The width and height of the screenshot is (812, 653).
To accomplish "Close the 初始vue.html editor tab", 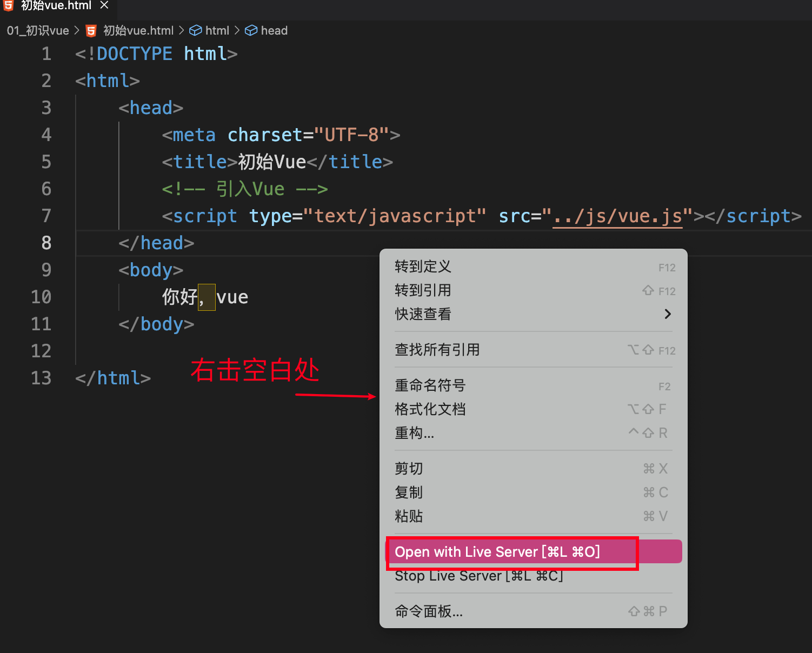I will 104,5.
